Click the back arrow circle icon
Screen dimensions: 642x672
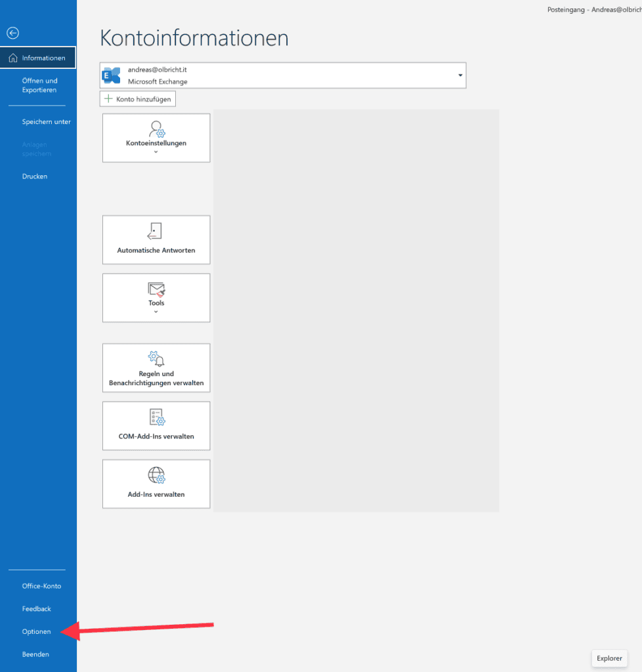tap(13, 33)
